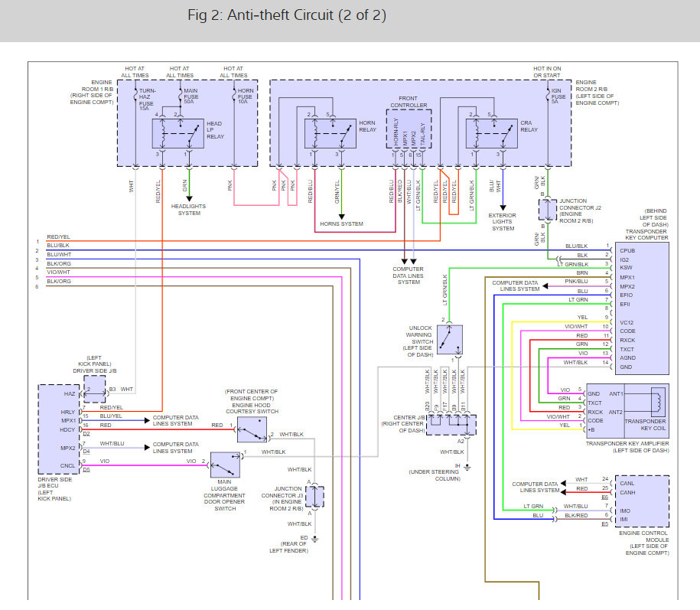Click the arrowhead pointing to Exterior Lights System
The image size is (700, 610).
click(503, 207)
